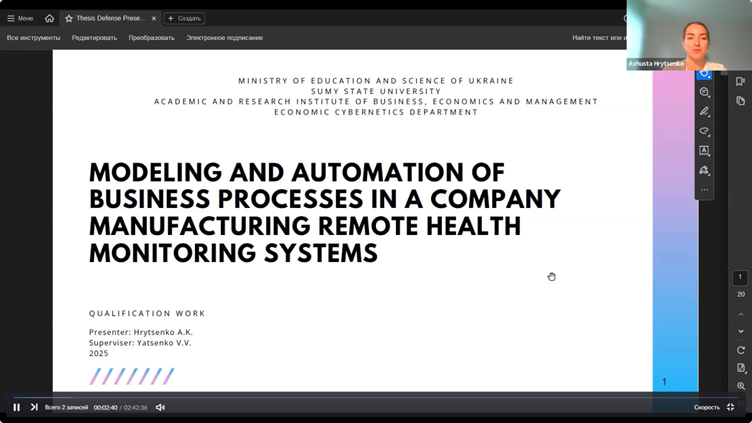Image resolution: width=752 pixels, height=423 pixels.
Task: Click the slide title text 'MODELING AND AUTOMATION'
Action: point(296,173)
